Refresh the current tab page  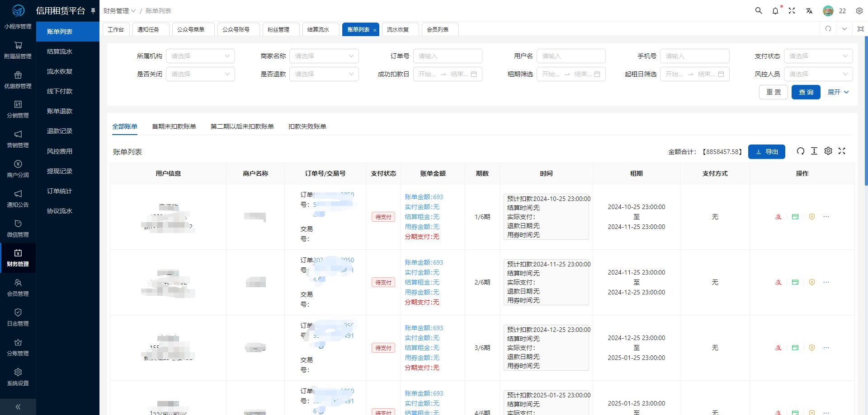[x=828, y=29]
